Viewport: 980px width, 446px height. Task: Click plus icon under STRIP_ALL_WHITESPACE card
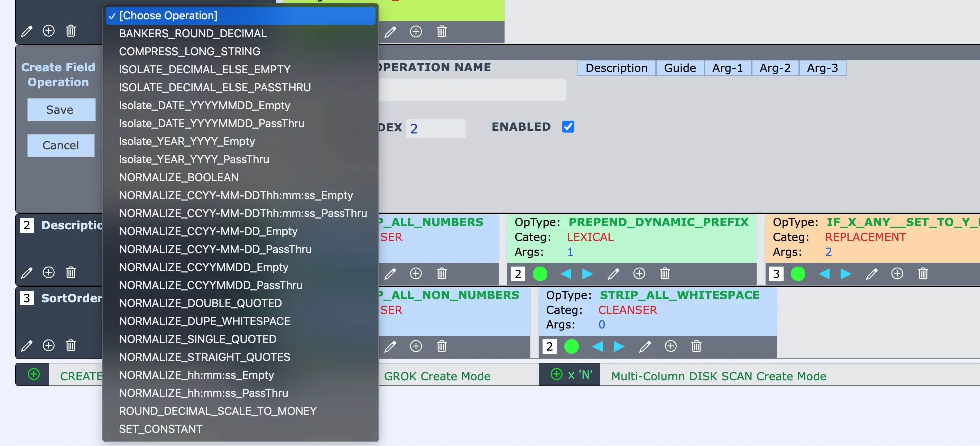(671, 346)
